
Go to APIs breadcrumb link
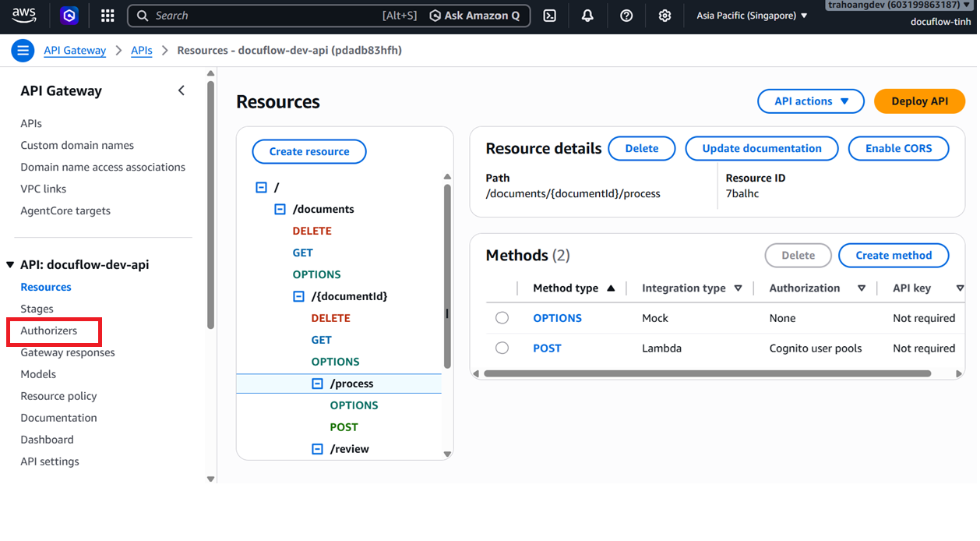[x=142, y=50]
